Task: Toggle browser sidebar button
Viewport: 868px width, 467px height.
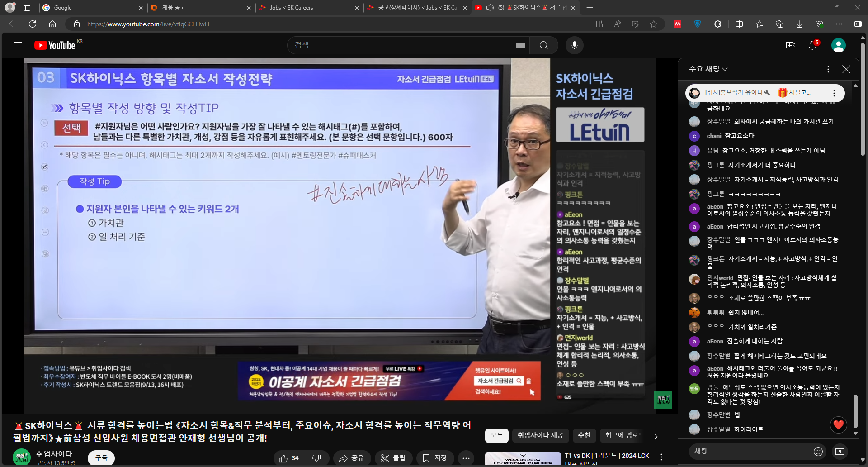Action: (x=858, y=24)
